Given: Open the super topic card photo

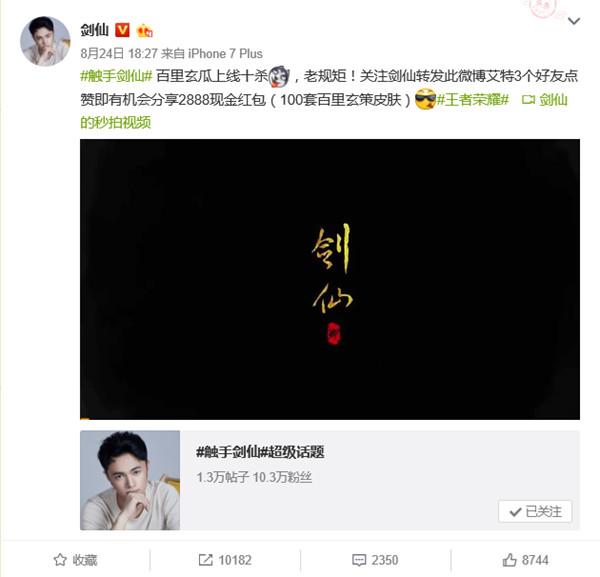Looking at the screenshot, I should click(130, 480).
